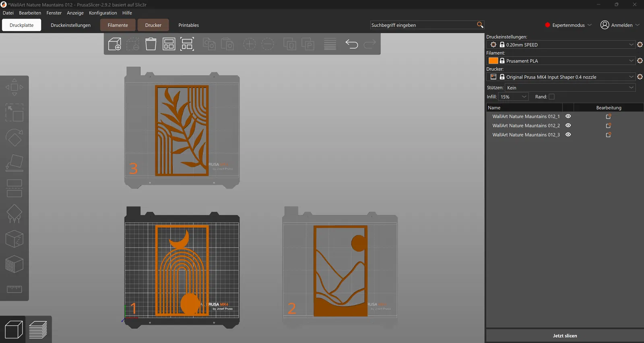The image size is (644, 343).
Task: Click the Split to objects icon
Action: tap(289, 44)
